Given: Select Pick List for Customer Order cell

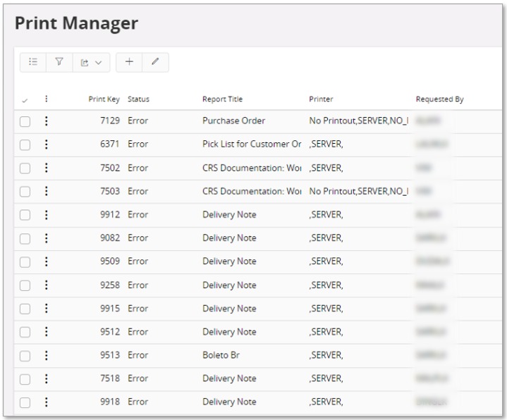Looking at the screenshot, I should pos(250,144).
